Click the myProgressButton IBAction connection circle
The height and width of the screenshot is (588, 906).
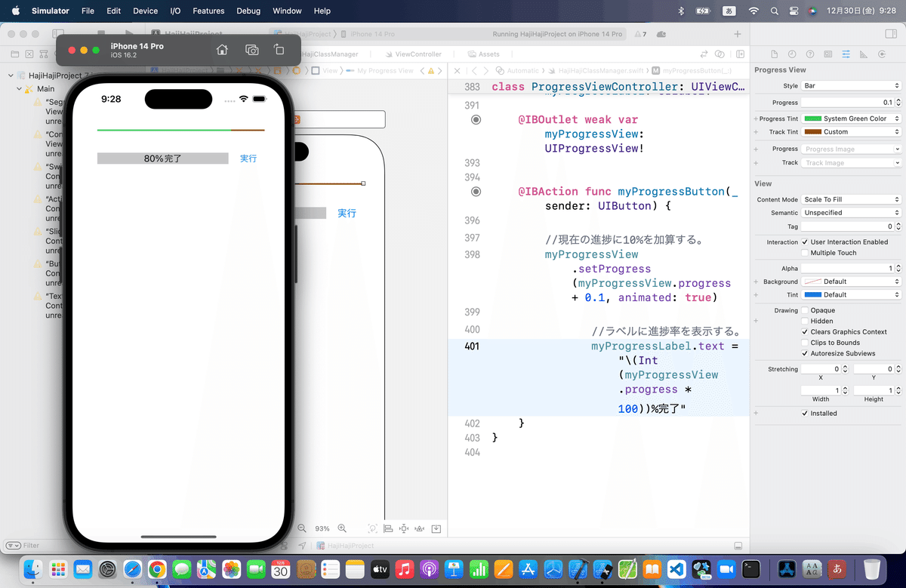coord(476,192)
